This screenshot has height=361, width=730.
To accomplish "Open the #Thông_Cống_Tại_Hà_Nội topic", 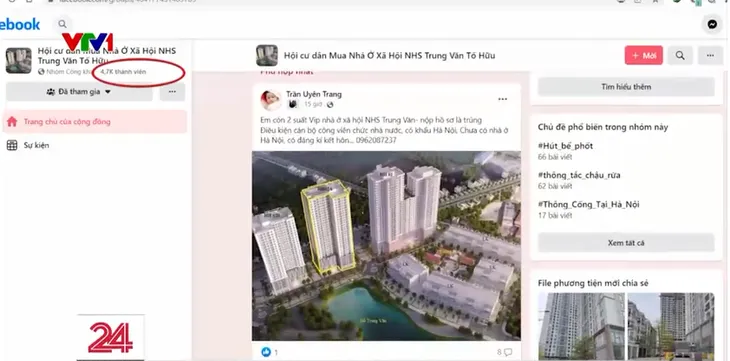I will [588, 204].
